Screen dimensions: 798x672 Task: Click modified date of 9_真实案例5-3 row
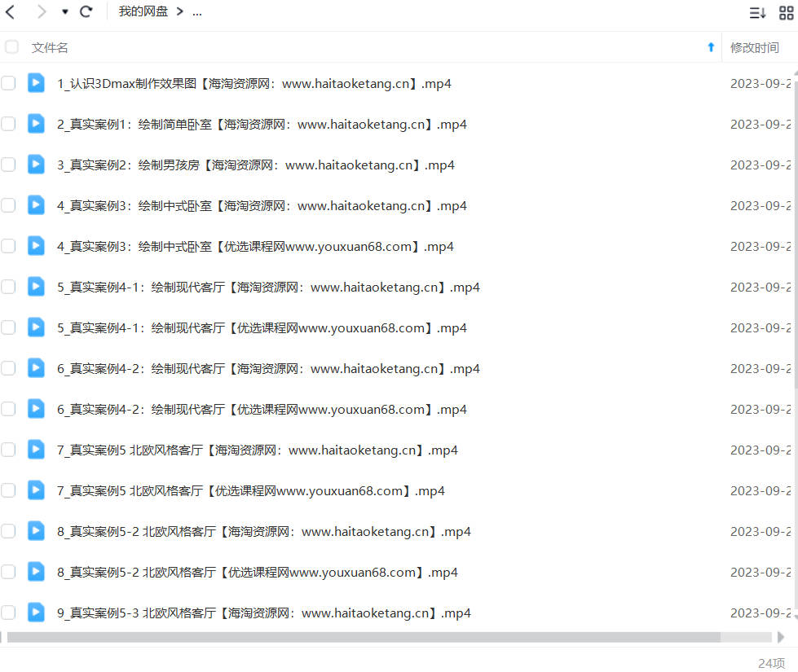click(x=761, y=613)
